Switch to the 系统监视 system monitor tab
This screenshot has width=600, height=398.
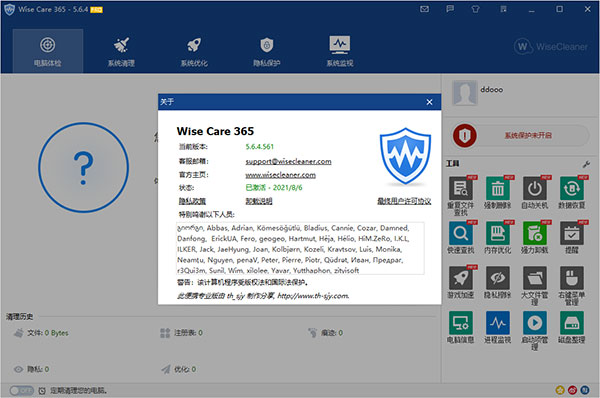(x=340, y=51)
